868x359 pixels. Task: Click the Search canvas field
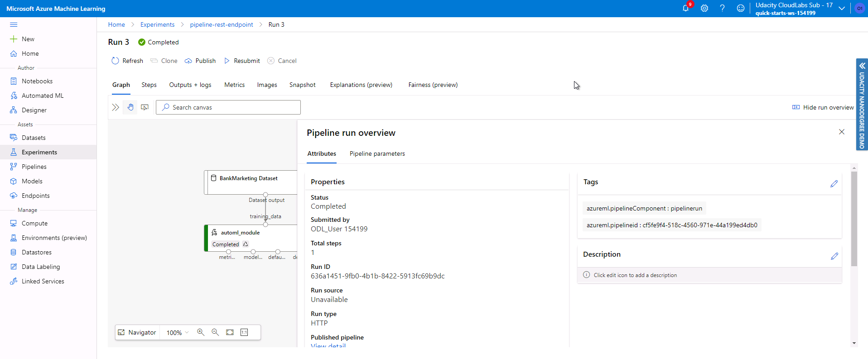tap(228, 107)
